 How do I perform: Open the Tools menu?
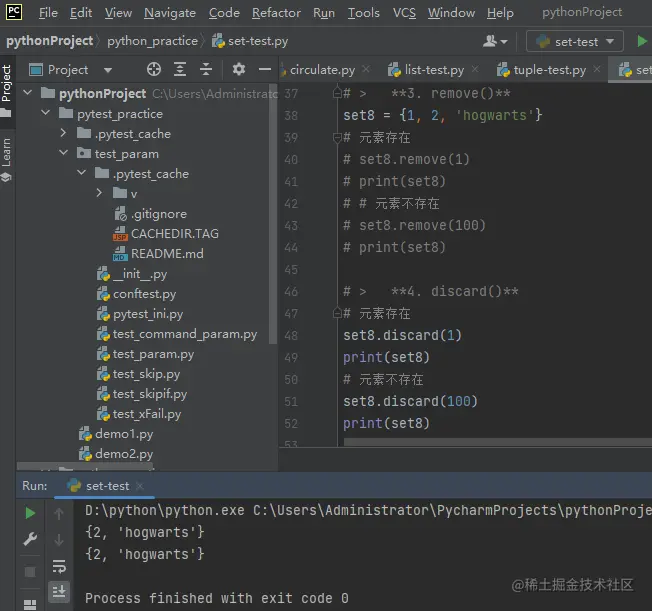[x=363, y=13]
